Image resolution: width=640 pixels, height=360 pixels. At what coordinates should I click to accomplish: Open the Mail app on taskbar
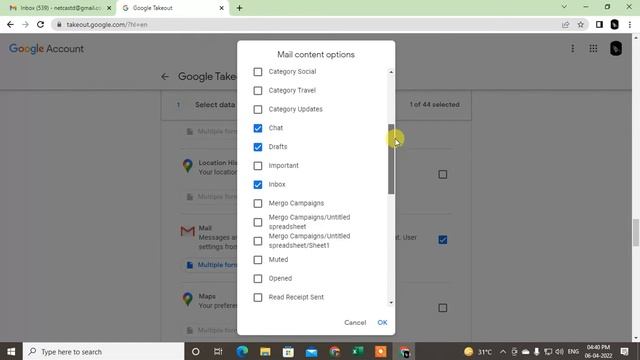coord(311,351)
